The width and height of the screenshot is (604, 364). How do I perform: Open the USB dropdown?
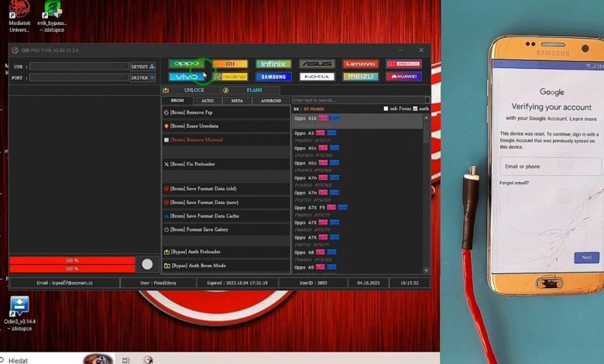(79, 67)
